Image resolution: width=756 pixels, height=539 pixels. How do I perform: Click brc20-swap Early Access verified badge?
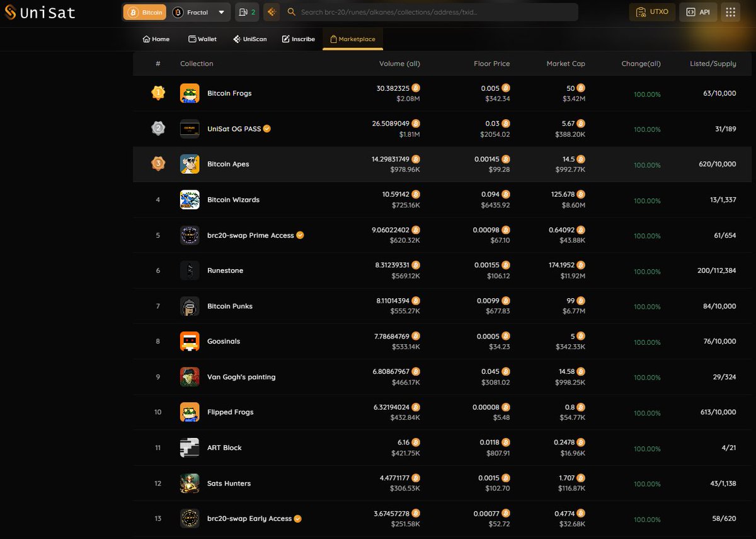[x=297, y=519]
